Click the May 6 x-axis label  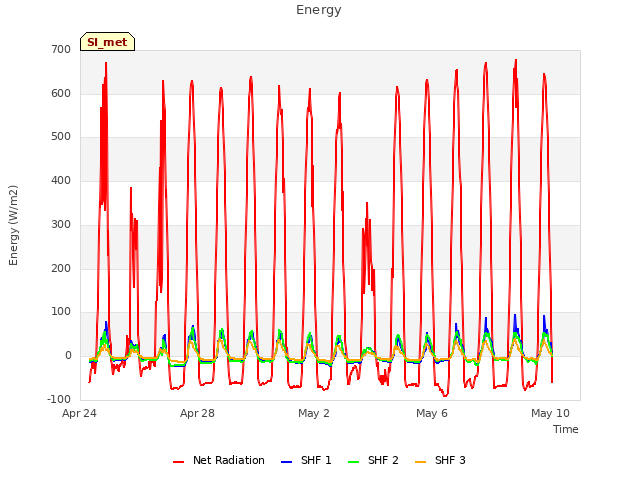(432, 413)
